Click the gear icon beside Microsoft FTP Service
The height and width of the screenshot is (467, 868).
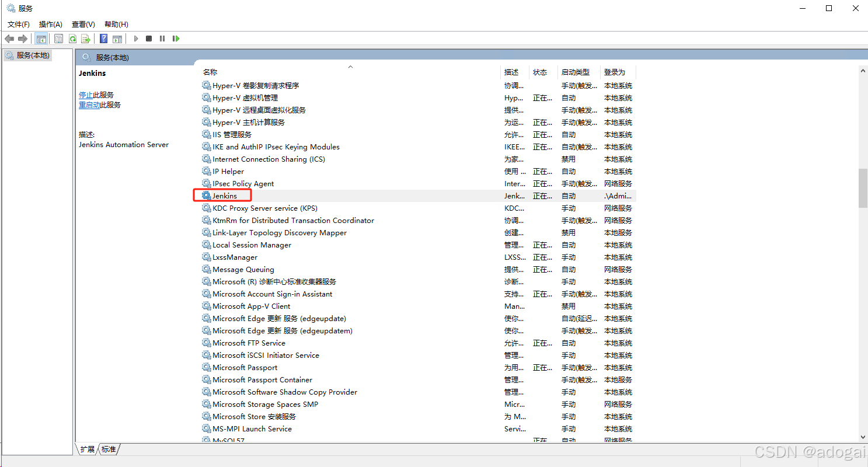[x=207, y=343]
